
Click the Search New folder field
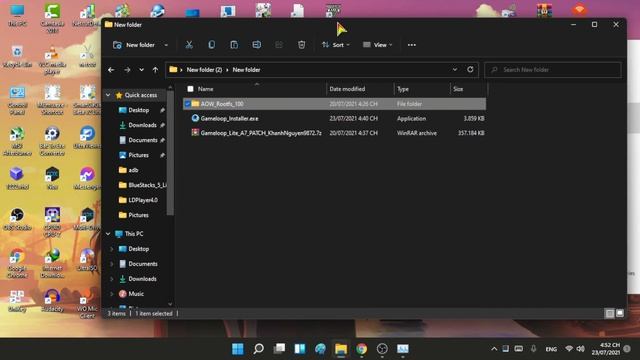tap(553, 70)
